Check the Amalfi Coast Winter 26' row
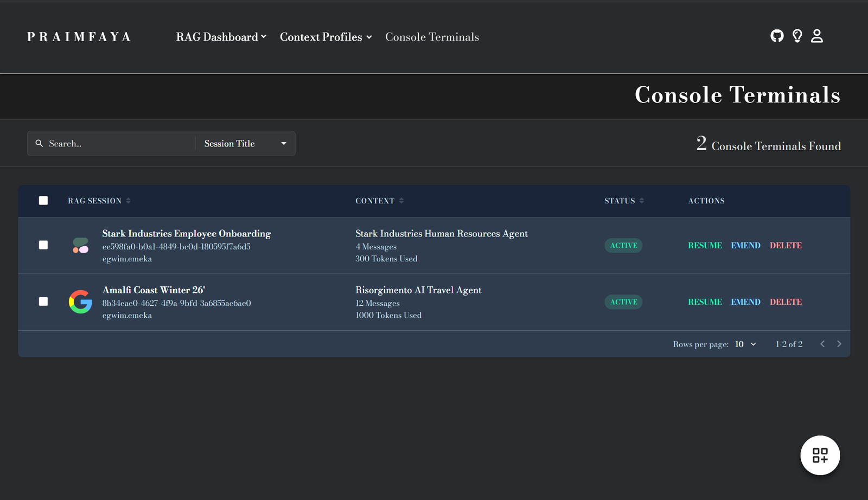The height and width of the screenshot is (500, 868). pyautogui.click(x=43, y=302)
